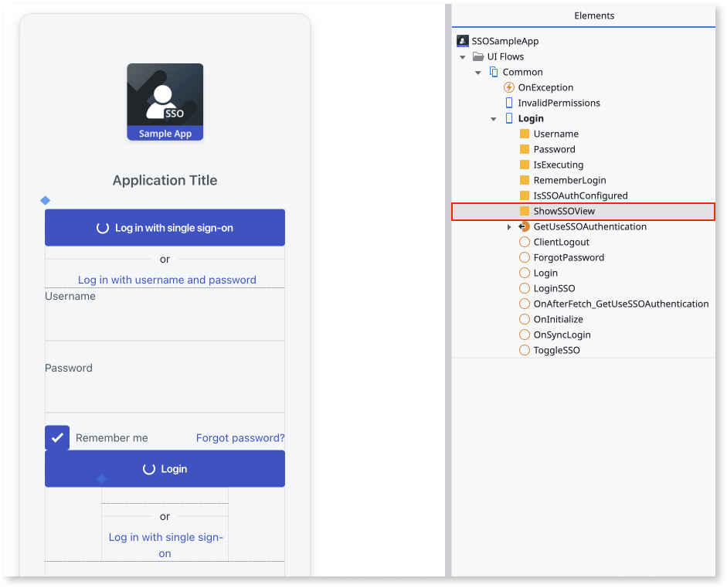
Task: Expand the GetUseSSOAuthentication node arrow
Action: [509, 226]
